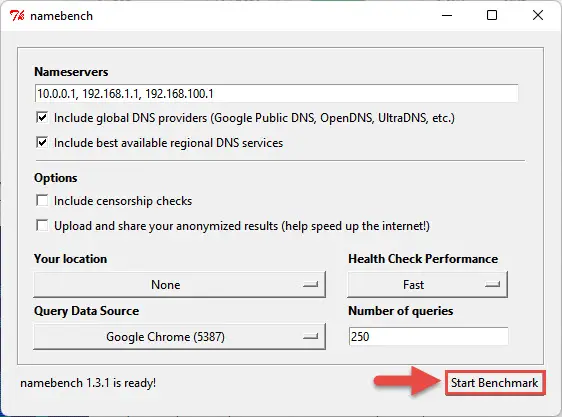Image resolution: width=562 pixels, height=417 pixels.
Task: Uncheck Include best available regional DNS services
Action: [42, 142]
